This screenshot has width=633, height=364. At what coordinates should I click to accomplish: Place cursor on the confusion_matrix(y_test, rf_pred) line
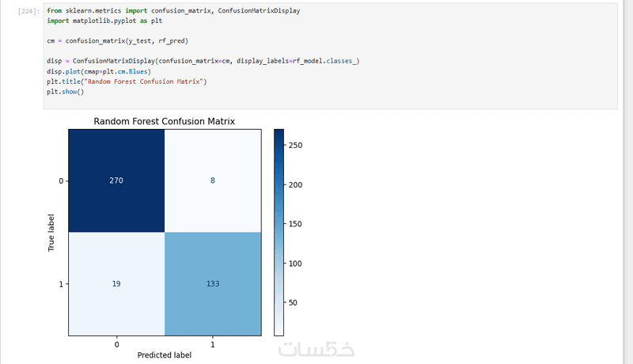(x=117, y=41)
